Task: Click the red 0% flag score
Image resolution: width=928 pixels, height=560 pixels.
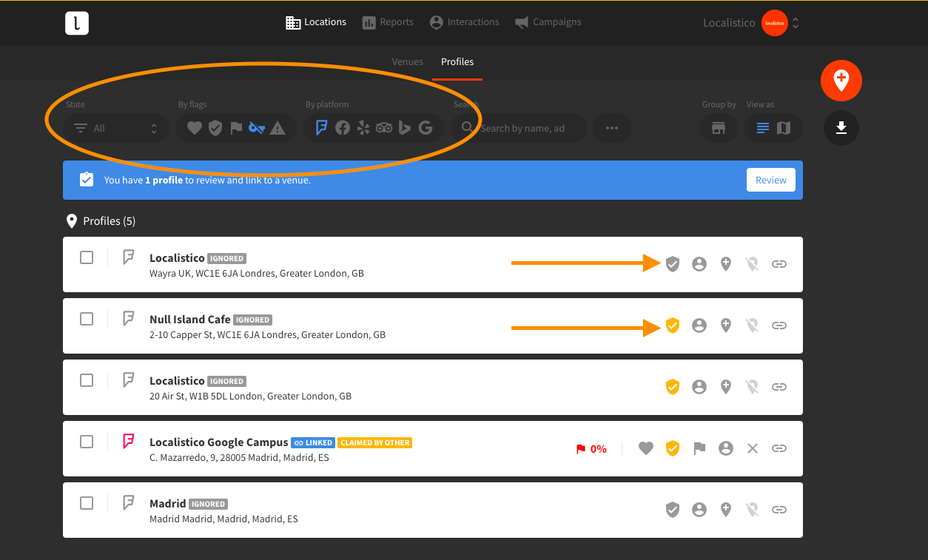Action: pos(591,449)
